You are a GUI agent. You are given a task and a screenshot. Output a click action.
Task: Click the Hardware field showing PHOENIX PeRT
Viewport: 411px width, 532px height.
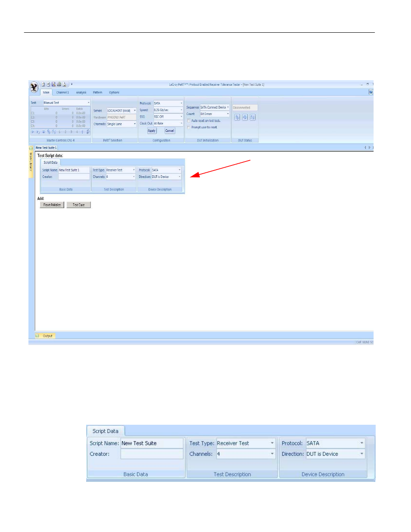121,117
